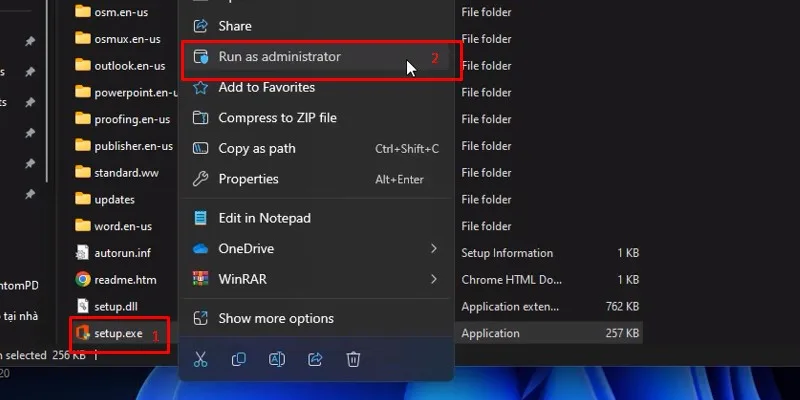Select the autorun.inf file name
Image resolution: width=800 pixels, height=400 pixels.
click(x=122, y=253)
